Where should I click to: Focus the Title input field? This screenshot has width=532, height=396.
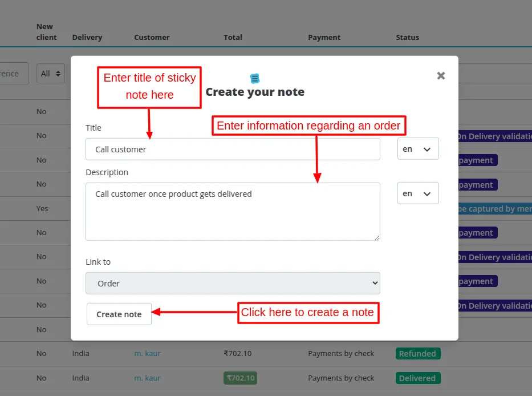click(x=233, y=149)
